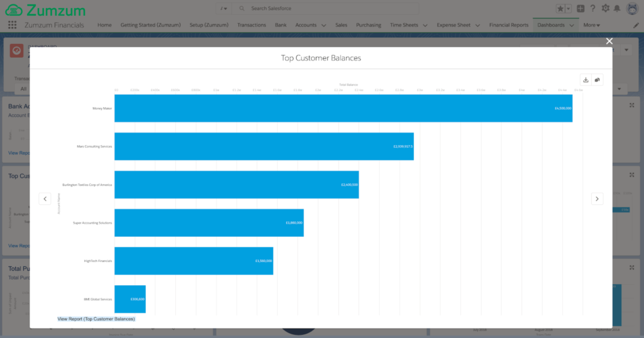Click the HighTech Financials bar
Screen dimensions: 644x338
(194, 261)
